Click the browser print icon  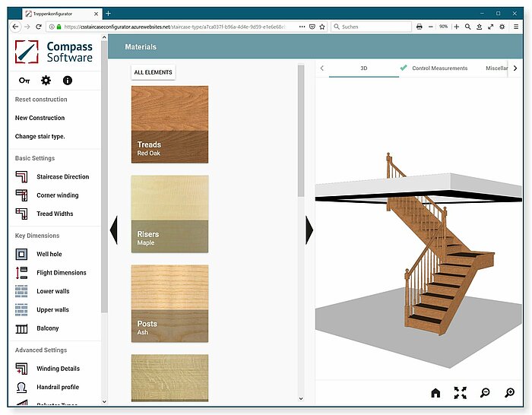click(420, 27)
